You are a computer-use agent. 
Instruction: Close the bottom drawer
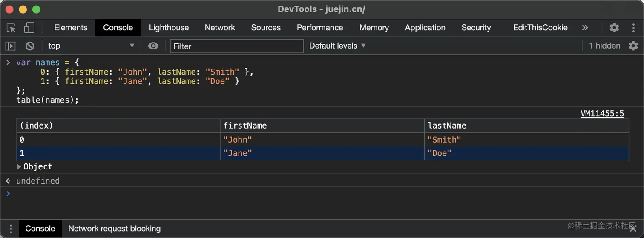tap(633, 229)
